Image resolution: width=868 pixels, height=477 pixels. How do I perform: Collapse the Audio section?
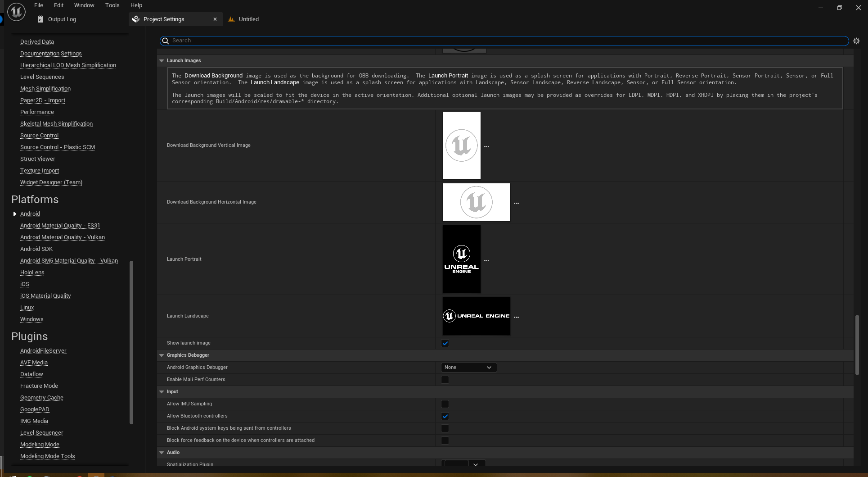point(162,452)
